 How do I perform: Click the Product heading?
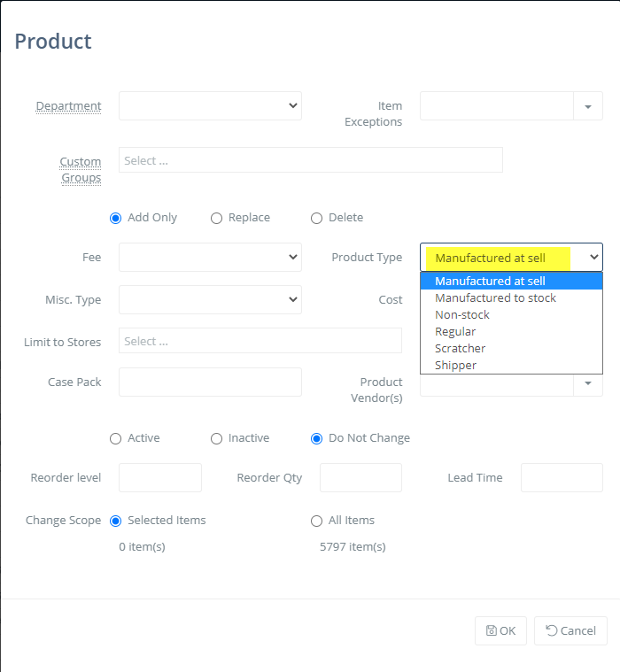(53, 42)
